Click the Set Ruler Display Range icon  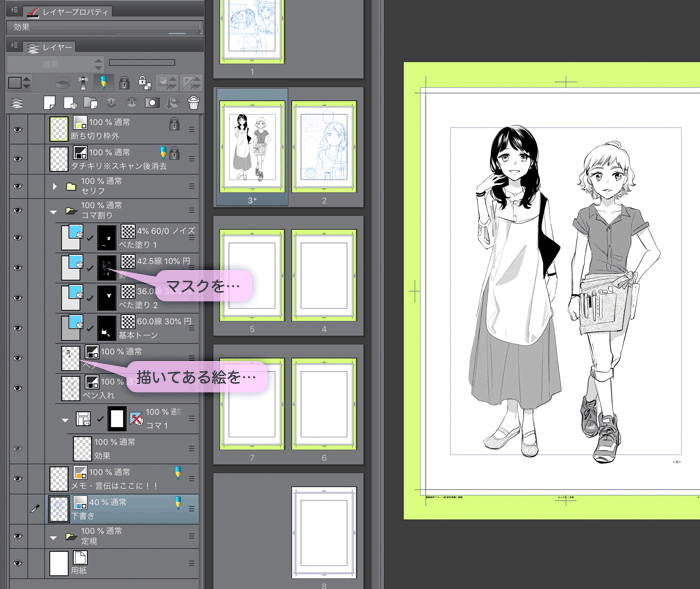191,83
